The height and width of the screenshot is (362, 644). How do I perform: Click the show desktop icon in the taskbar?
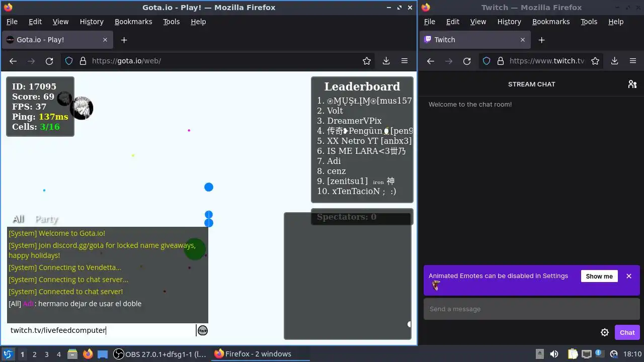pyautogui.click(x=103, y=354)
